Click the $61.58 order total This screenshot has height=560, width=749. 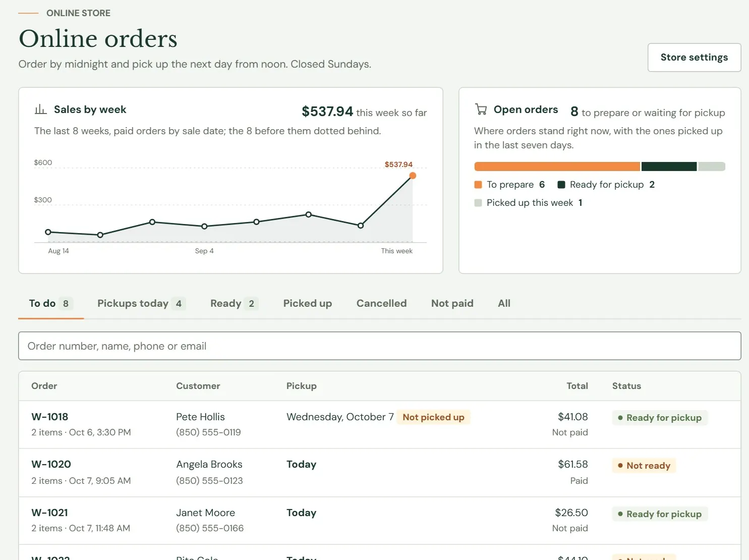point(573,465)
